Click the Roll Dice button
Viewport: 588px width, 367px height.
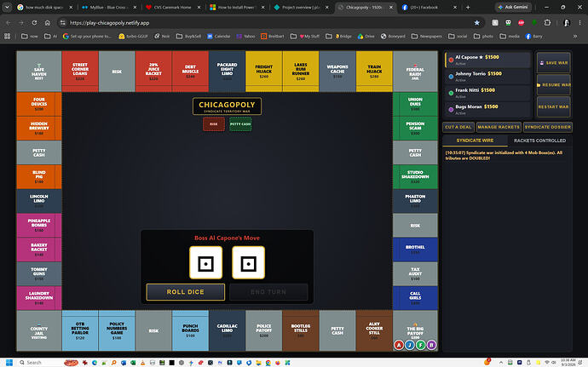[185, 292]
